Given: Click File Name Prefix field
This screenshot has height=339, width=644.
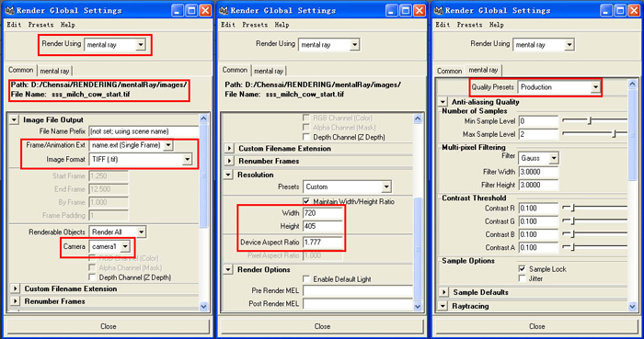Looking at the screenshot, I should [144, 131].
